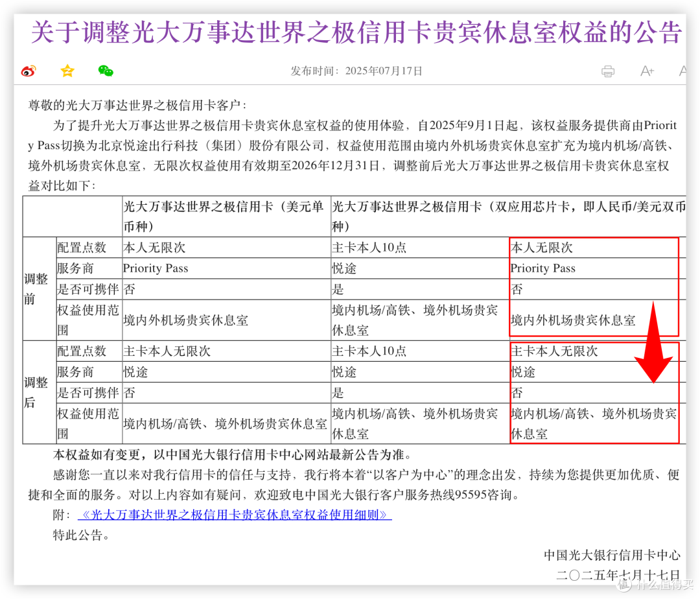Select the 发布时间：2025年07月17日 text
The image size is (700, 599).
pos(356,71)
